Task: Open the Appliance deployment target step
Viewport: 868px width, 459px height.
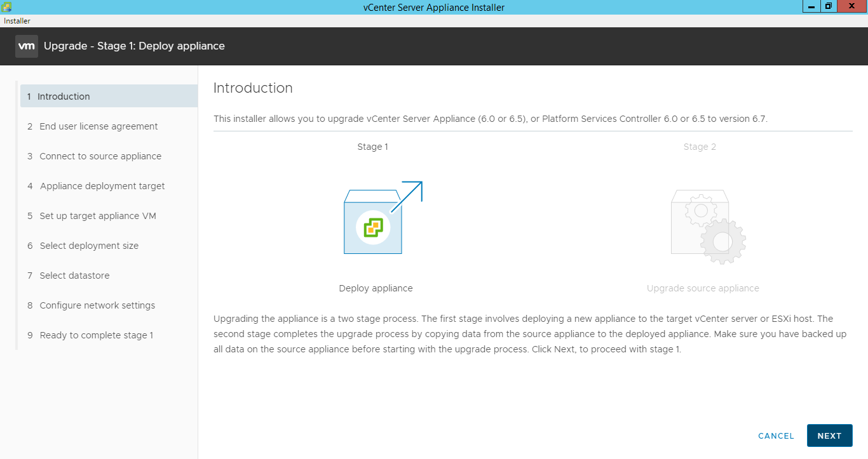Action: 102,185
